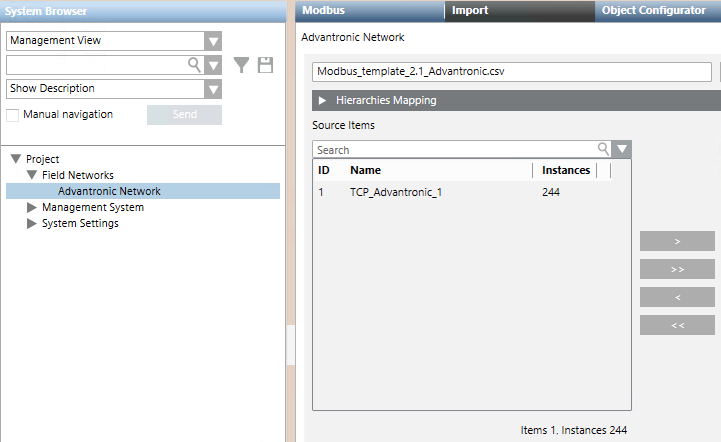Click the Source Items search magnifier
This screenshot has height=442, width=721.
point(604,149)
